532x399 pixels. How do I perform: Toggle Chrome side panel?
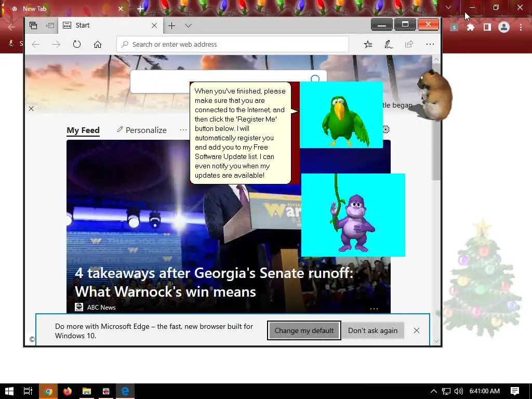coord(487,27)
